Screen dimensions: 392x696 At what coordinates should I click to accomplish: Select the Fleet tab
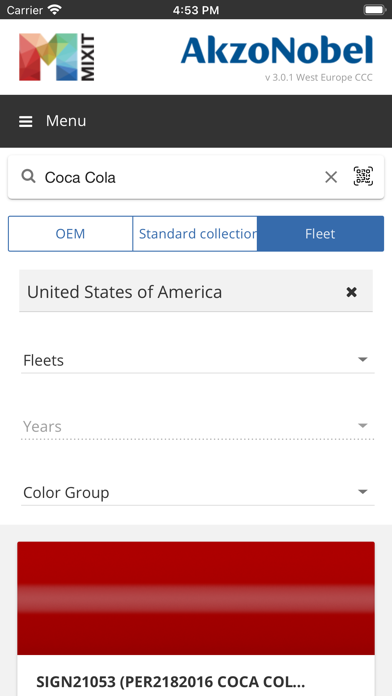tap(320, 233)
